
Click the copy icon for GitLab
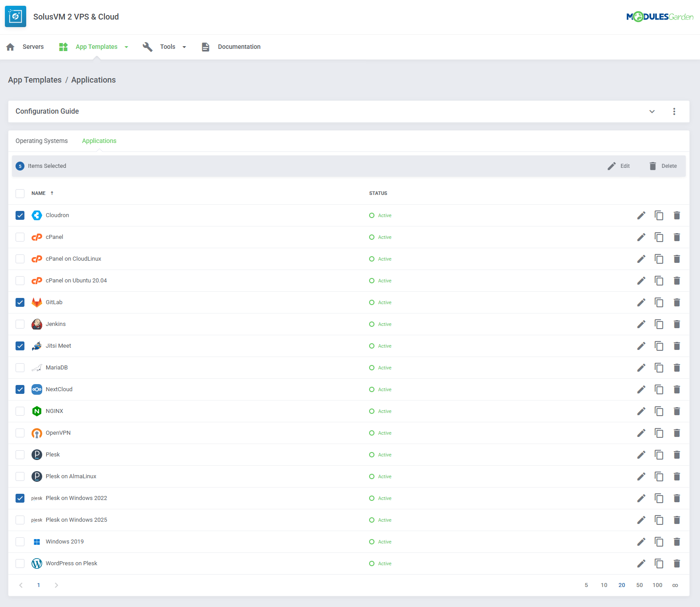coord(659,302)
